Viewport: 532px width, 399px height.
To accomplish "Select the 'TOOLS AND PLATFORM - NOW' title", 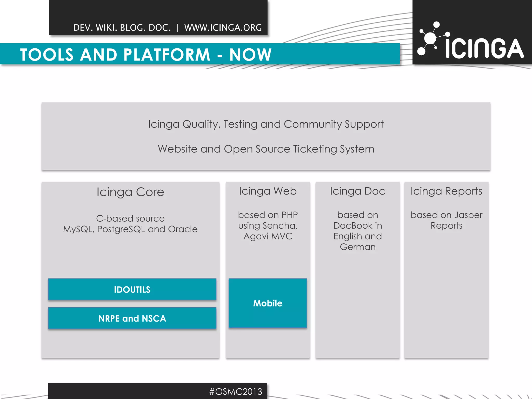I will pos(146,55).
